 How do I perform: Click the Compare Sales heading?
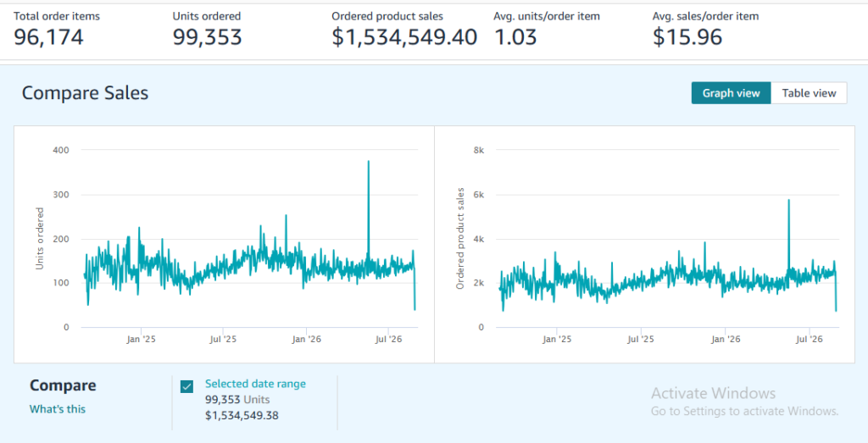pos(86,93)
